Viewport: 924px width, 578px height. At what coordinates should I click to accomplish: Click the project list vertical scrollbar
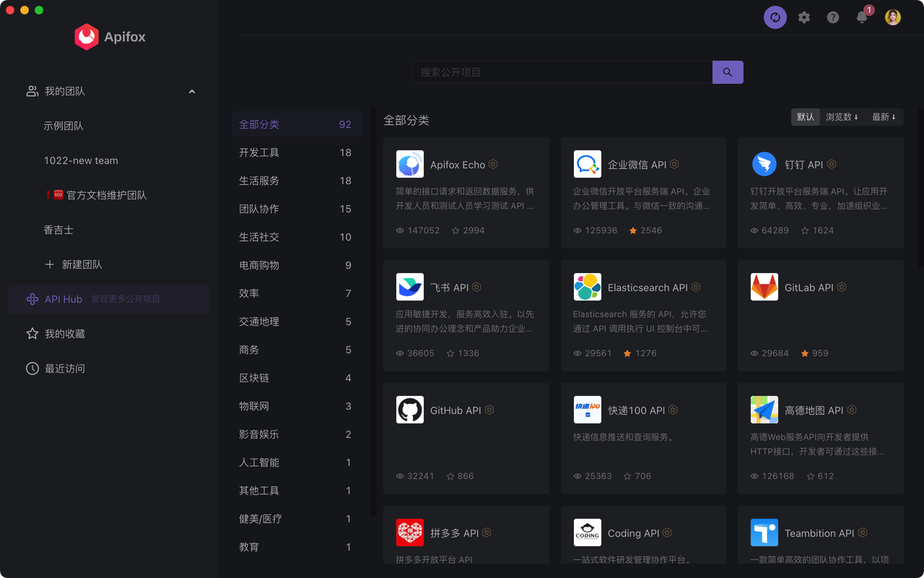pyautogui.click(x=921, y=188)
